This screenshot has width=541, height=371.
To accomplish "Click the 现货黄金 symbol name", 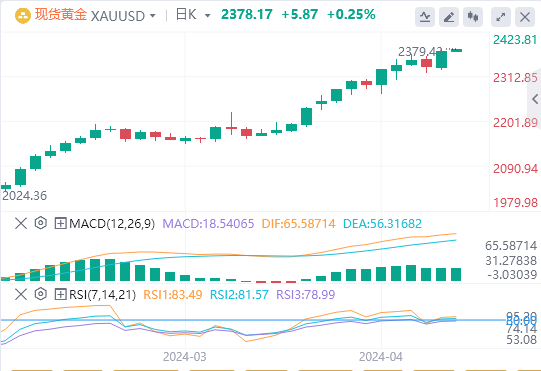I will pyautogui.click(x=61, y=15).
